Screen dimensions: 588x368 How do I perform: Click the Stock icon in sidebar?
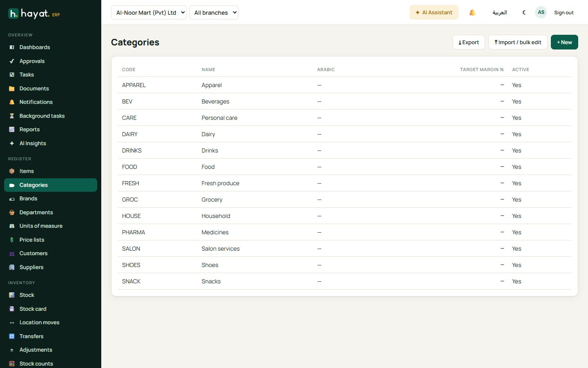point(12,295)
